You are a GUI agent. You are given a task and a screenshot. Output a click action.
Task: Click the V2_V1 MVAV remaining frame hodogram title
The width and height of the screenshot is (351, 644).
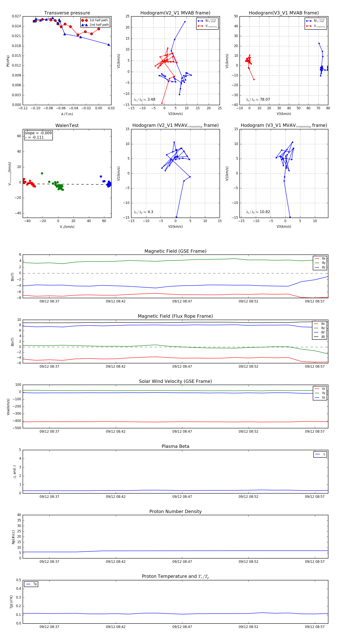(x=175, y=125)
